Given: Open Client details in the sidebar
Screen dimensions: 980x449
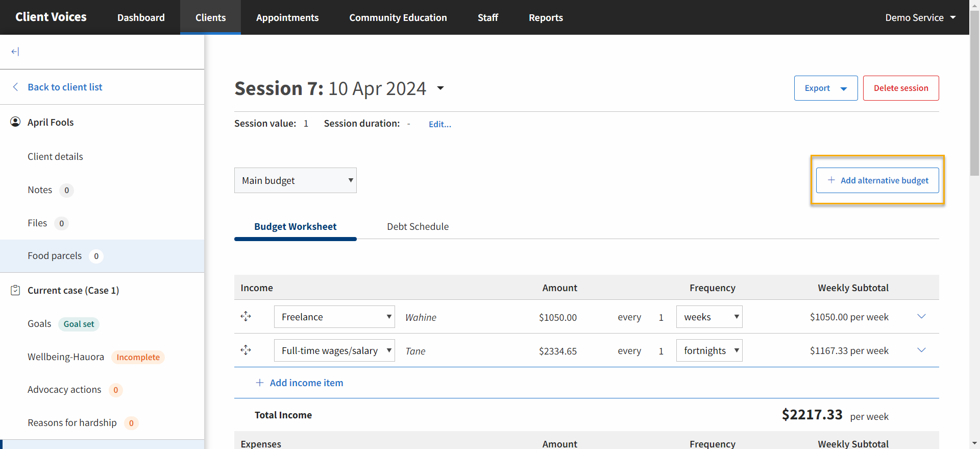Looking at the screenshot, I should point(55,156).
